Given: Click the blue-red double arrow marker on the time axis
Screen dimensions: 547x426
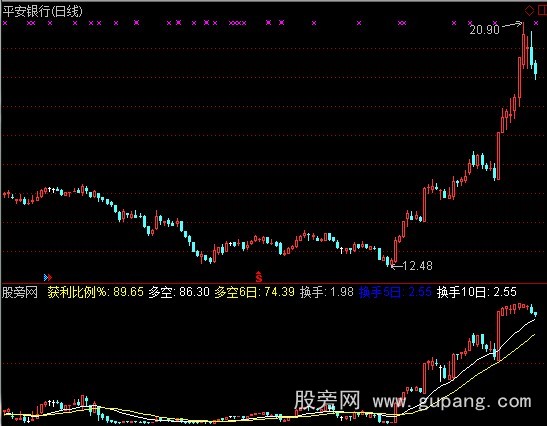Looking at the screenshot, I should click(x=48, y=277).
